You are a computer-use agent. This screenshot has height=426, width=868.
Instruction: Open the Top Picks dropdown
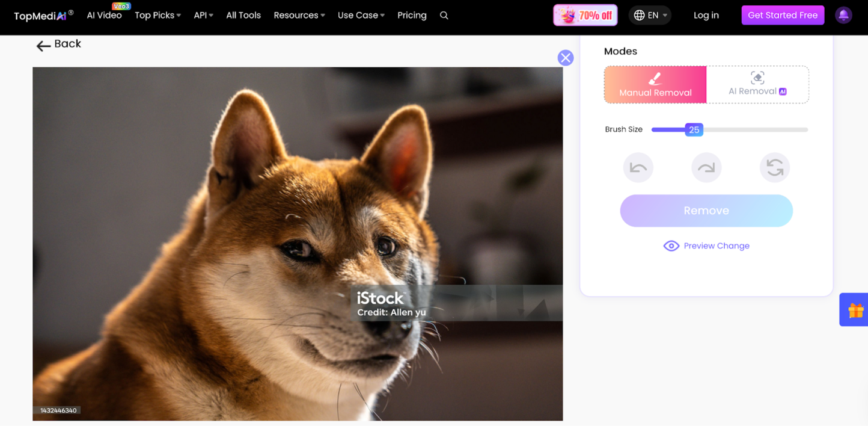pyautogui.click(x=157, y=15)
